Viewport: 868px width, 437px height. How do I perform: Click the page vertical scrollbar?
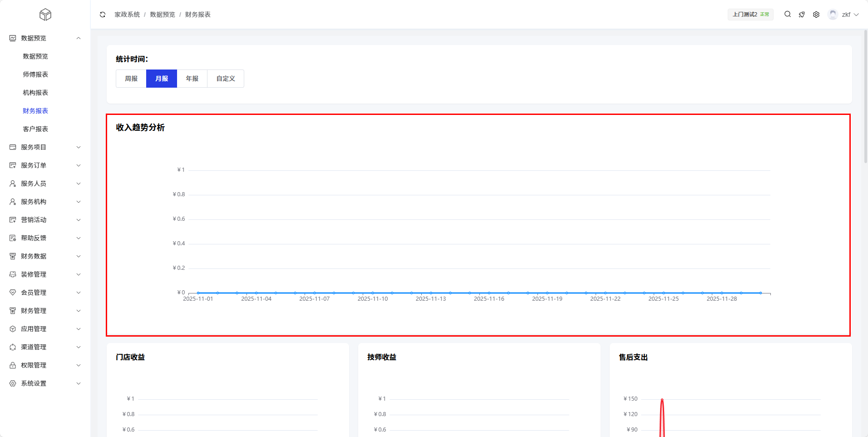coord(865,96)
